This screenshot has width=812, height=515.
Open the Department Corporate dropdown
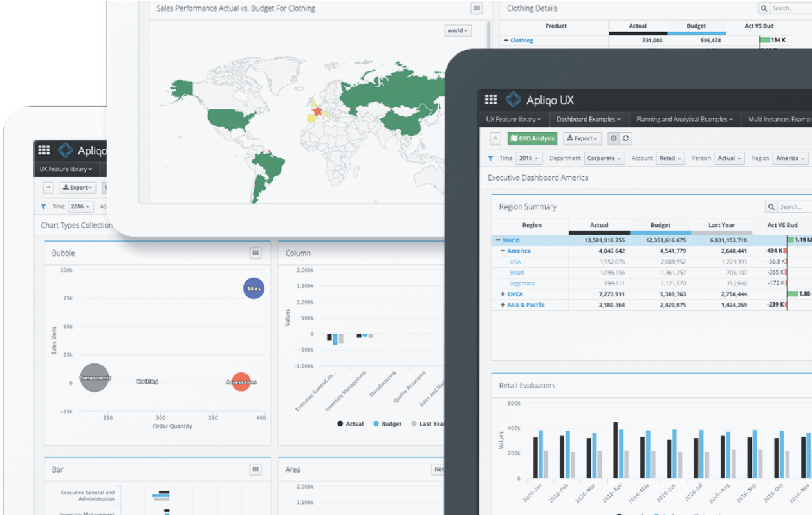[x=604, y=158]
